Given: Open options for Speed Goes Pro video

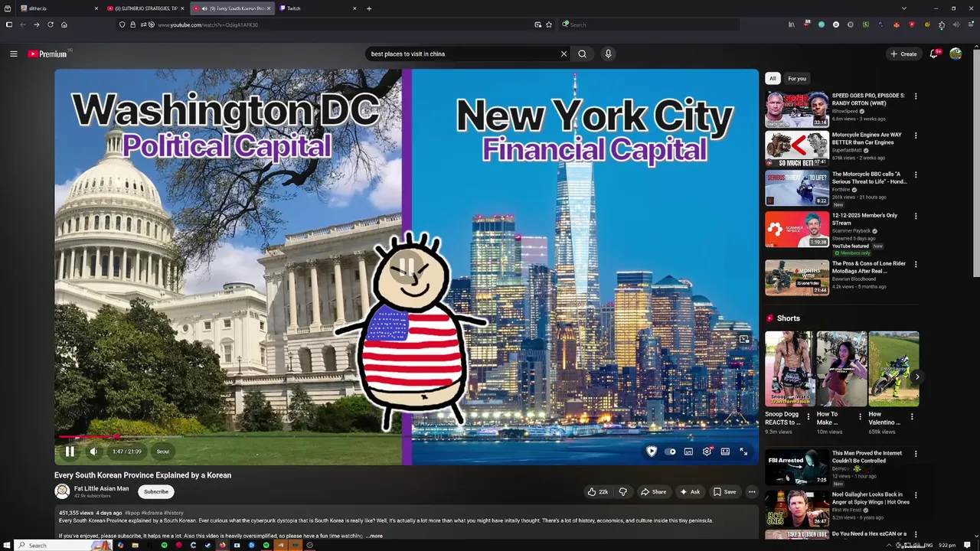Looking at the screenshot, I should pos(916,96).
